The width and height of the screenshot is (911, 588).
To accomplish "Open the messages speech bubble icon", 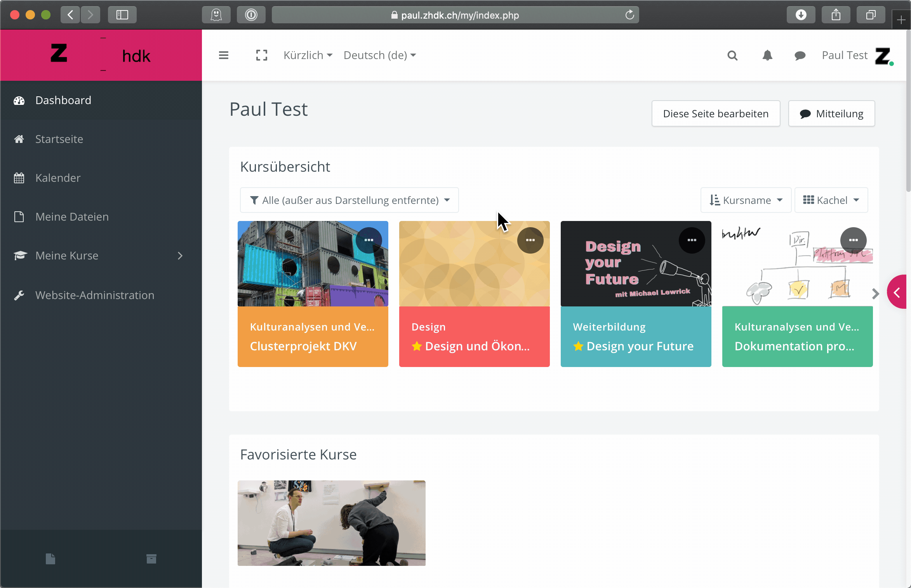I will pos(800,56).
